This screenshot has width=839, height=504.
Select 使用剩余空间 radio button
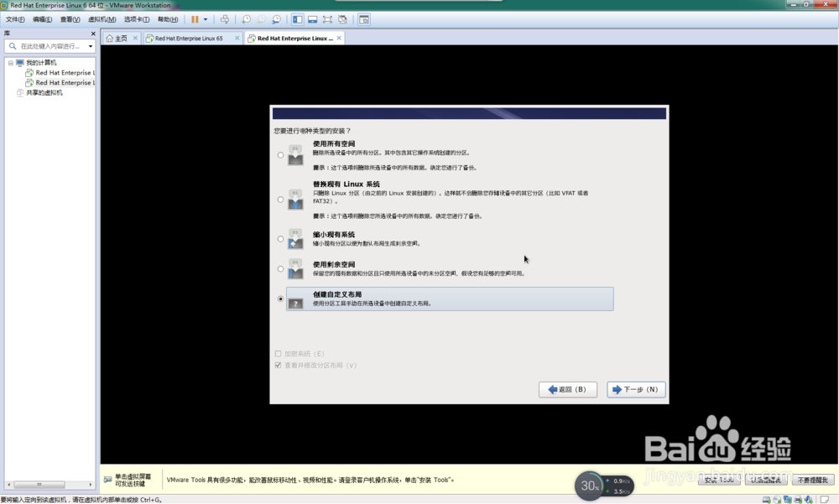click(x=280, y=269)
